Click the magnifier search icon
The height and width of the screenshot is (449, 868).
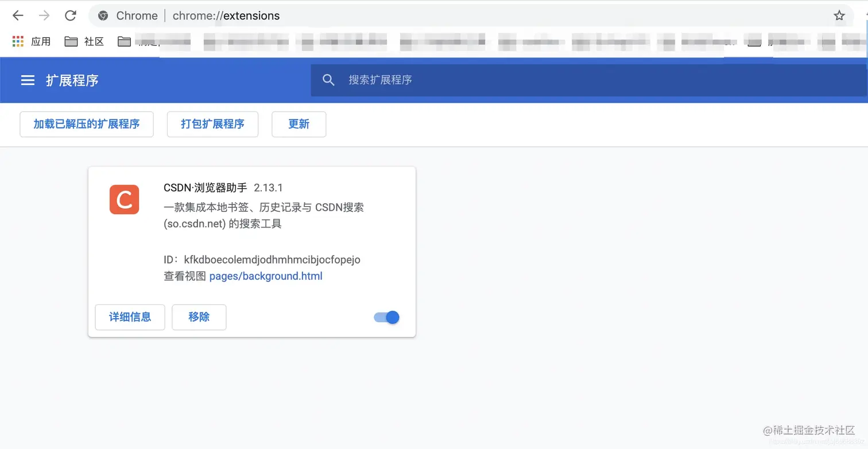(x=328, y=80)
